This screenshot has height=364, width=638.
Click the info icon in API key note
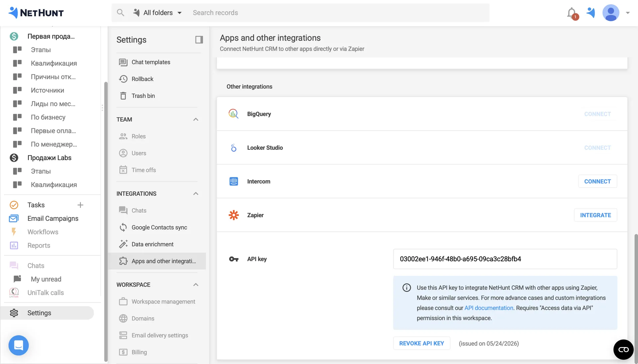tap(406, 288)
